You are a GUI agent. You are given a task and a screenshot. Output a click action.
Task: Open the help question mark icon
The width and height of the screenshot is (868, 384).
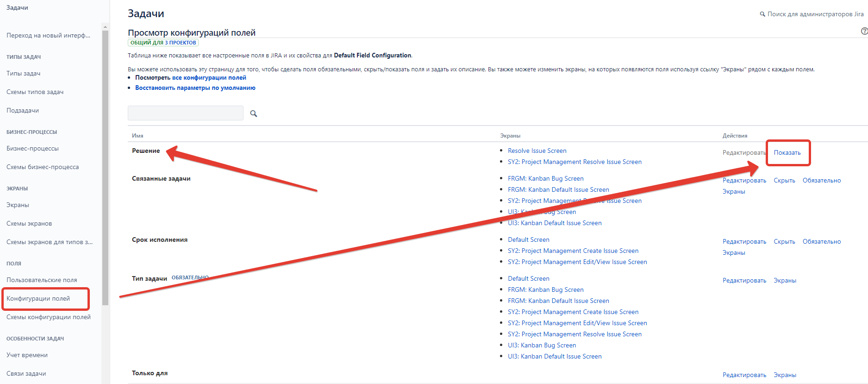[864, 31]
